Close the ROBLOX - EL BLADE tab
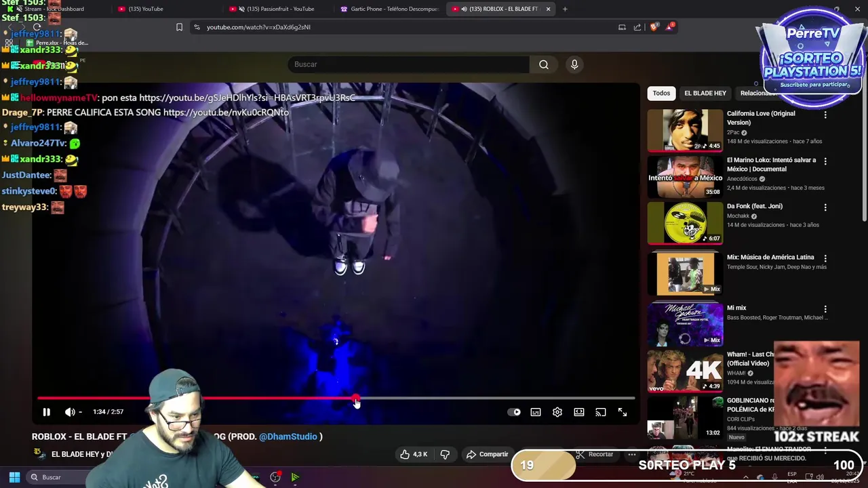 pos(548,9)
